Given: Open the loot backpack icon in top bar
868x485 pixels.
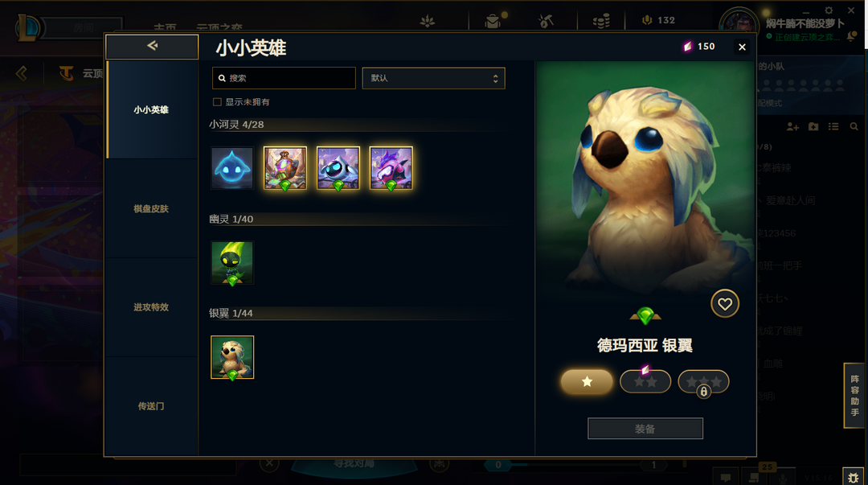Looking at the screenshot, I should click(492, 21).
